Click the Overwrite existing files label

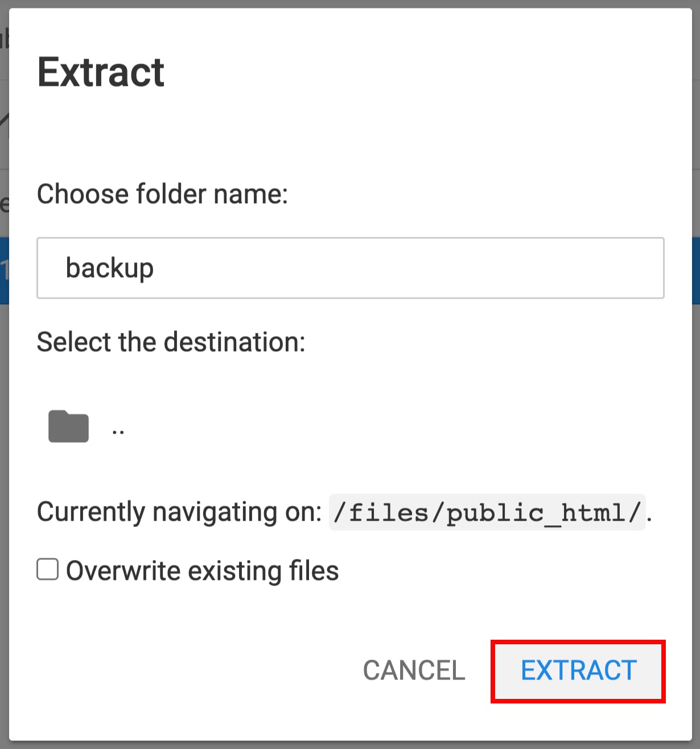203,570
